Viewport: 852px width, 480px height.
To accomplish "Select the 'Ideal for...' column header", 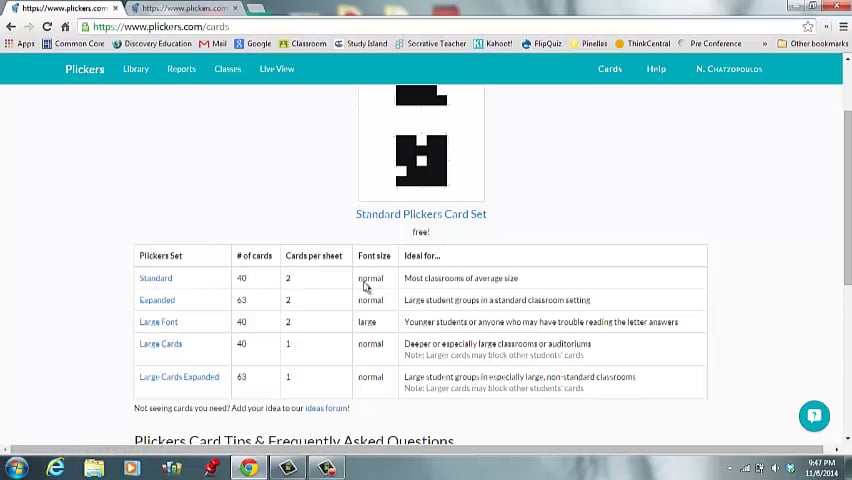I will coord(422,255).
